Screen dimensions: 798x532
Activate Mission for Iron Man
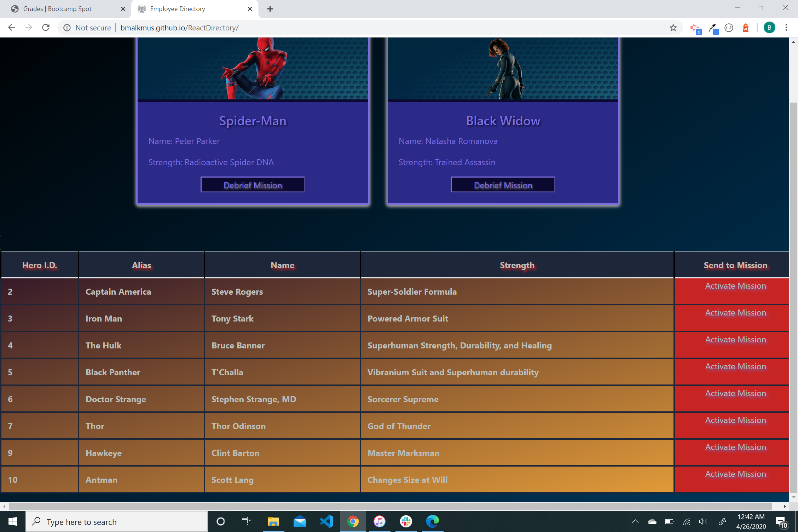(735, 313)
